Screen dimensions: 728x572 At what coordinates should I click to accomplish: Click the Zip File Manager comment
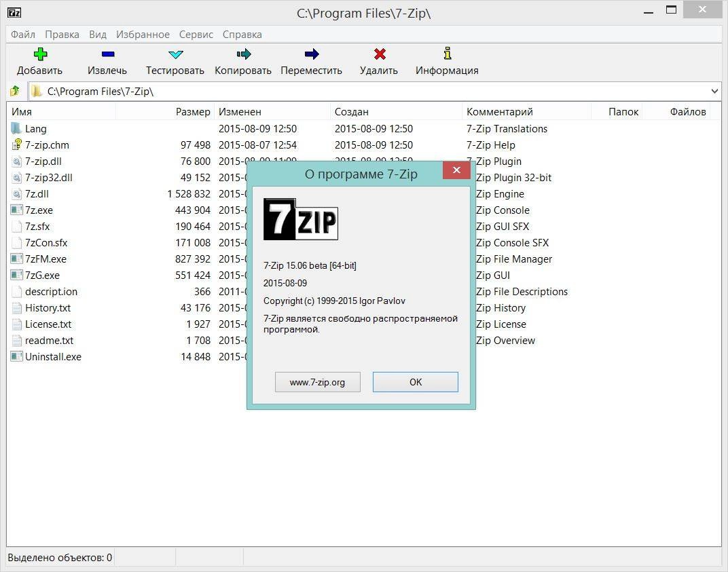coord(515,259)
